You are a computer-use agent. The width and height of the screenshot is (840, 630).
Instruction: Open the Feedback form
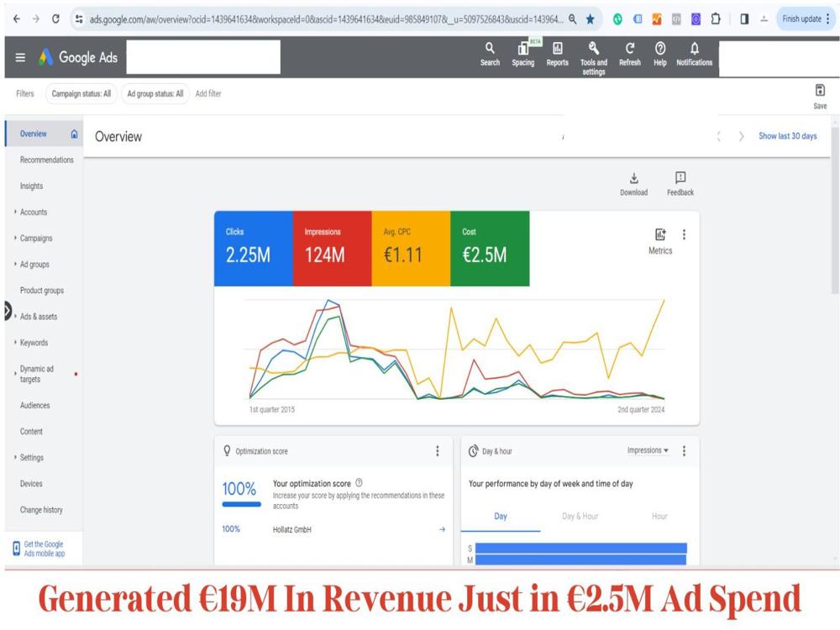tap(680, 184)
